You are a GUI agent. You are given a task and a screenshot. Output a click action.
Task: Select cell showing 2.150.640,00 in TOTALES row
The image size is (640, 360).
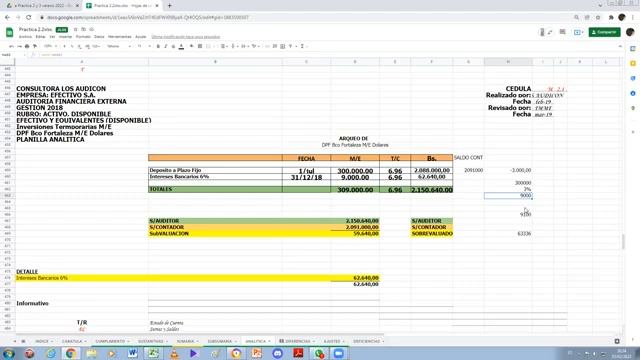pyautogui.click(x=431, y=190)
